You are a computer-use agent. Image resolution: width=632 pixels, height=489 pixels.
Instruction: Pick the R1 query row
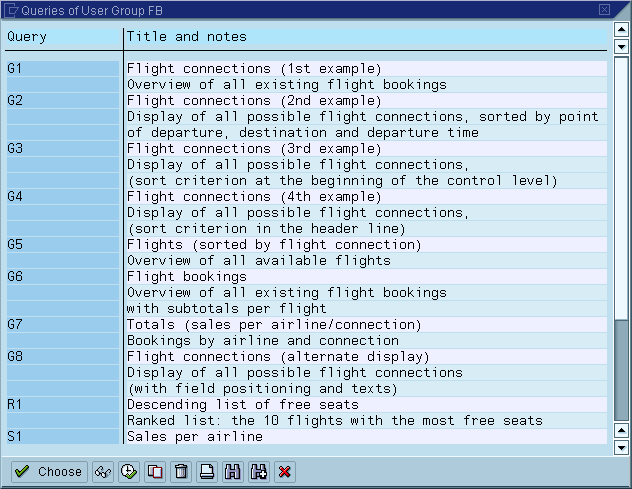62,405
